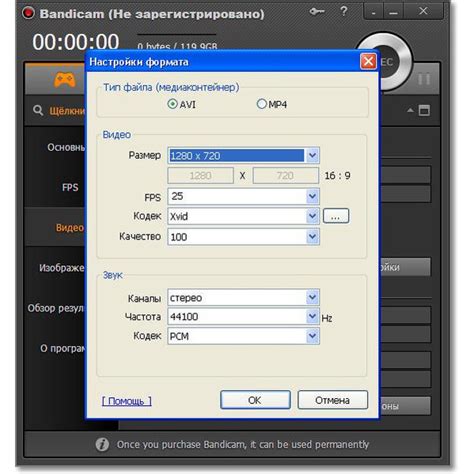Click the purchase notice text in status bar
The image size is (474, 474).
[243, 444]
